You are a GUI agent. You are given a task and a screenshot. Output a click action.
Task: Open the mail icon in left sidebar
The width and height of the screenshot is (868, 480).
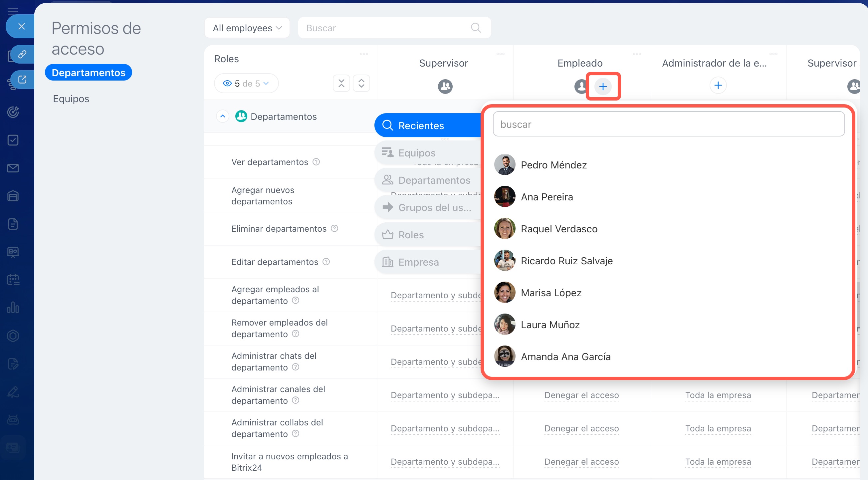click(x=13, y=168)
